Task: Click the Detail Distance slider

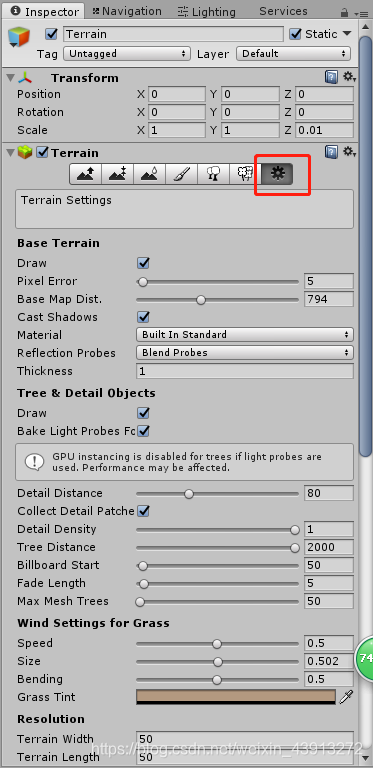Action: click(x=217, y=494)
